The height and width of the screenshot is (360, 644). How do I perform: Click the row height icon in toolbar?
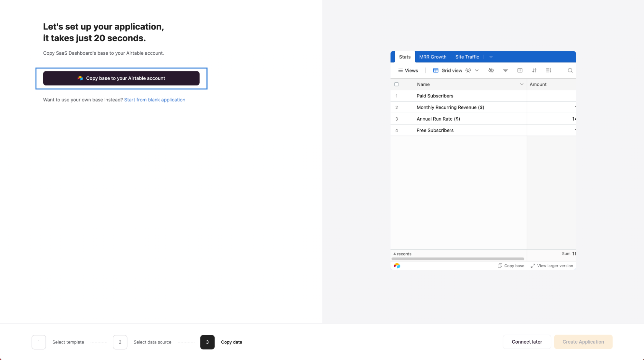coord(548,70)
